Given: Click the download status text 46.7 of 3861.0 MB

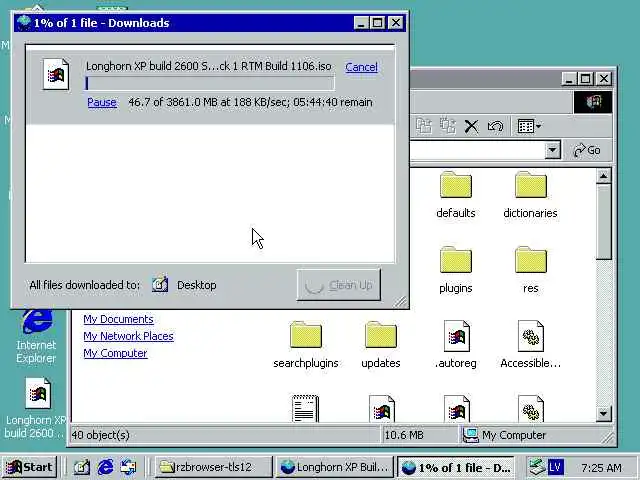Looking at the screenshot, I should pos(250,102).
